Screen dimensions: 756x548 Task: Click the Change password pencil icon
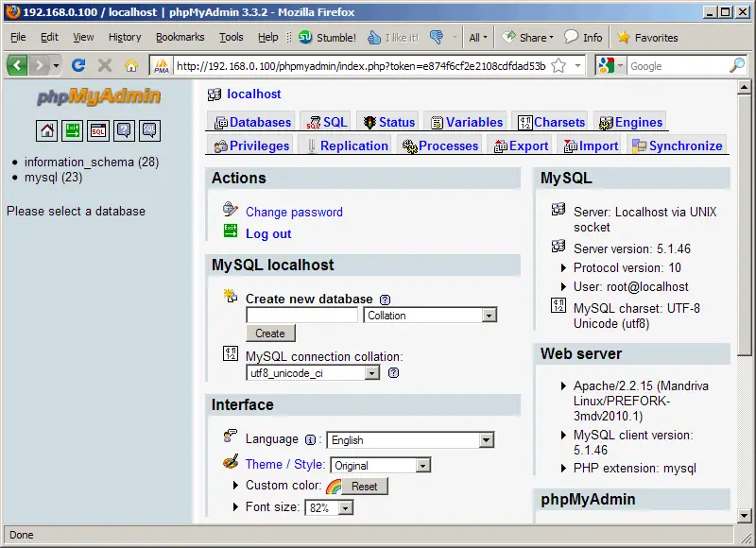(x=231, y=209)
